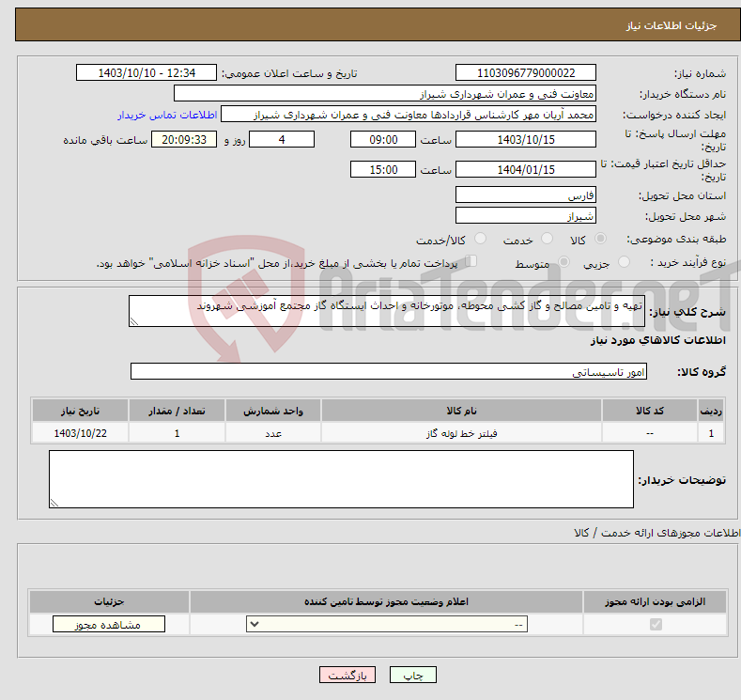
Task: Click the جزئیات column header in permits table
Action: (x=109, y=601)
